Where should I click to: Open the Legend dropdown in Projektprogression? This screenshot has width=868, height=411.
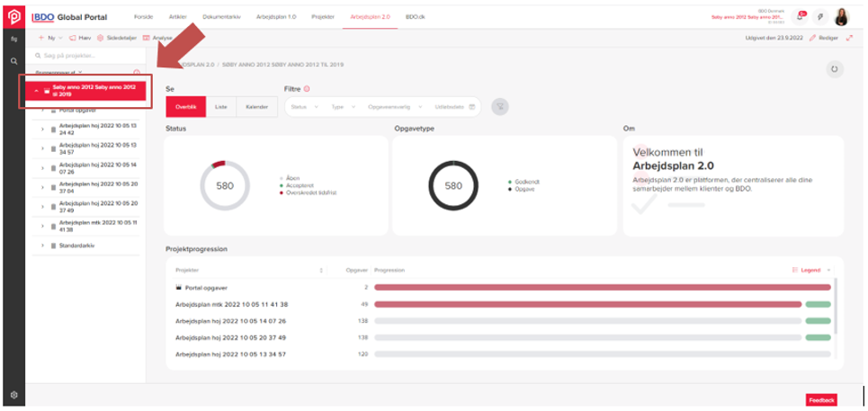(812, 270)
